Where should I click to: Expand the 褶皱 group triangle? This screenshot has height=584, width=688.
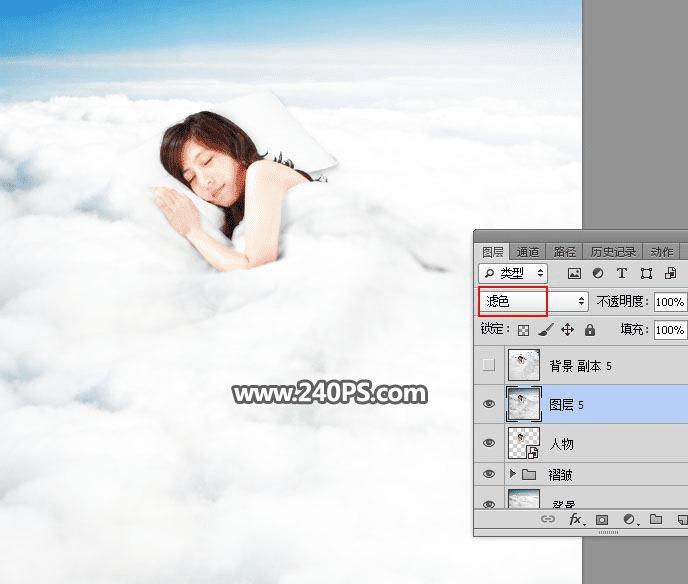pos(512,474)
